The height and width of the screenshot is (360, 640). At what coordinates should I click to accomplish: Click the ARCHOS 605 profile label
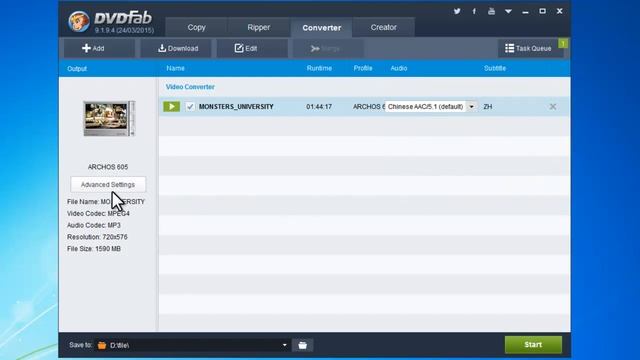[108, 167]
